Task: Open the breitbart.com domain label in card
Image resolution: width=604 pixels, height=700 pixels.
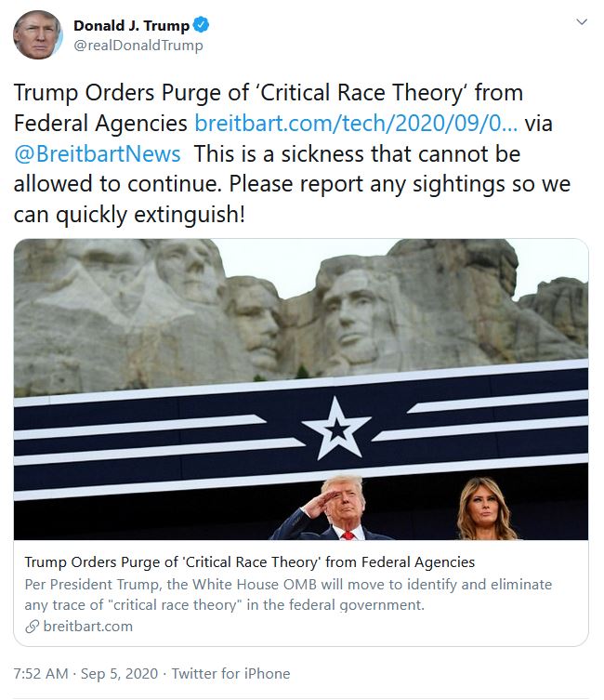Action: 88,627
